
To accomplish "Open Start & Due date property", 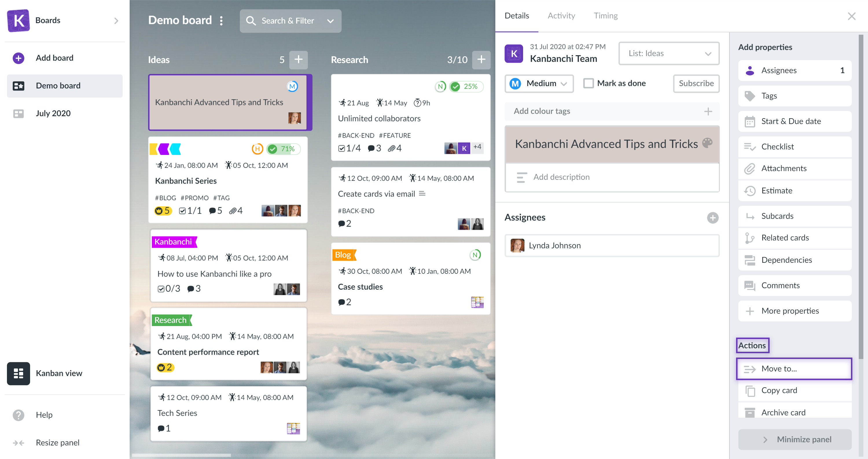I will pos(795,121).
